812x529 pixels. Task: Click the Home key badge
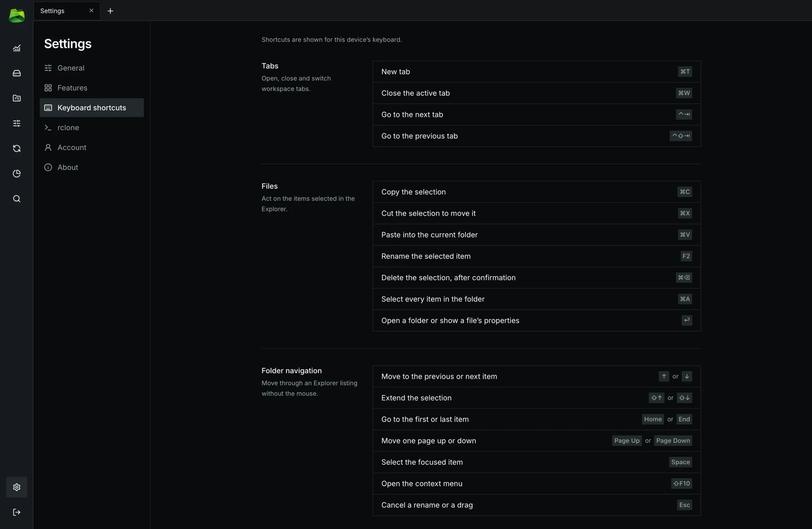coord(653,419)
